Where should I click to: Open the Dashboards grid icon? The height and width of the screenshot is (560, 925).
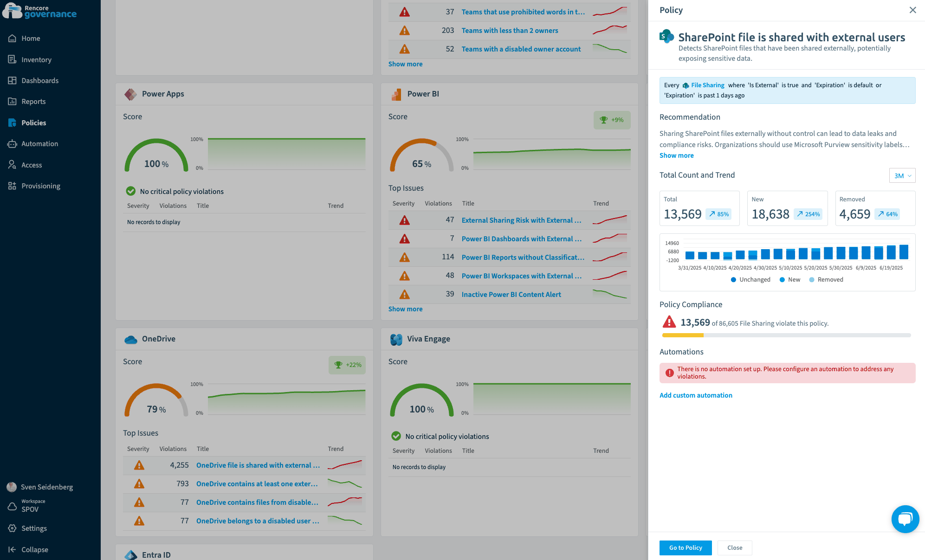pyautogui.click(x=13, y=81)
